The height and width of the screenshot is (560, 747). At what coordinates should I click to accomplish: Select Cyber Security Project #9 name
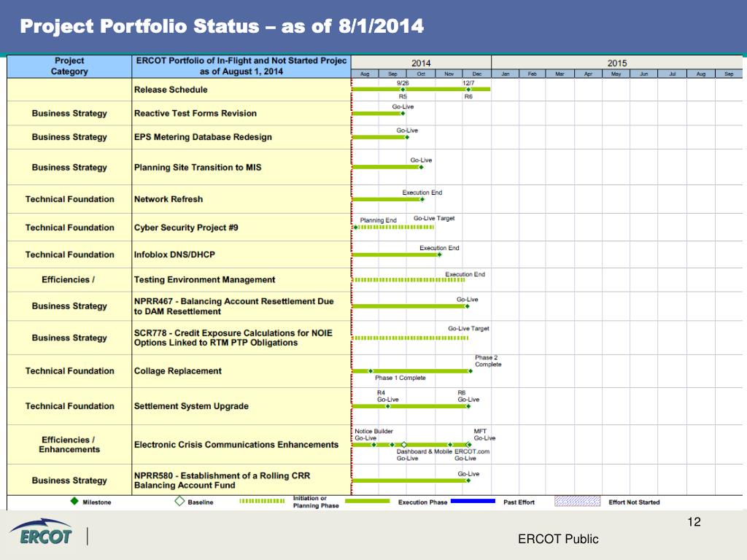[186, 227]
